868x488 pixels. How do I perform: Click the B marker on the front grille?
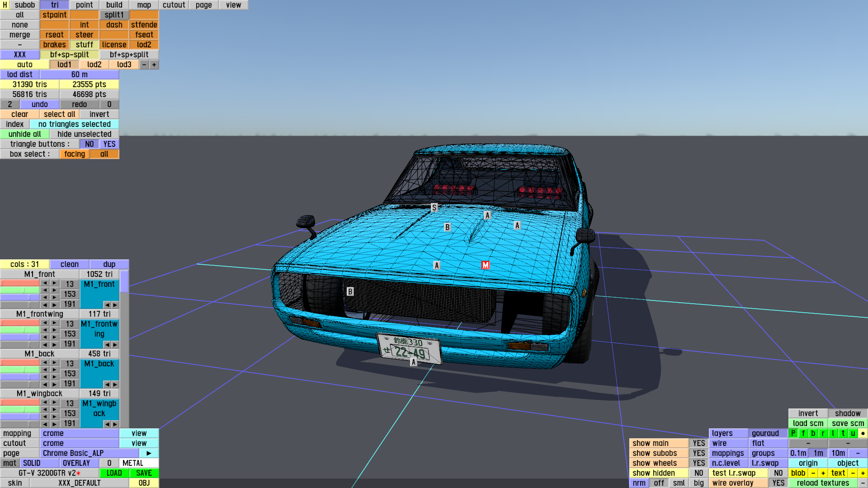click(350, 291)
